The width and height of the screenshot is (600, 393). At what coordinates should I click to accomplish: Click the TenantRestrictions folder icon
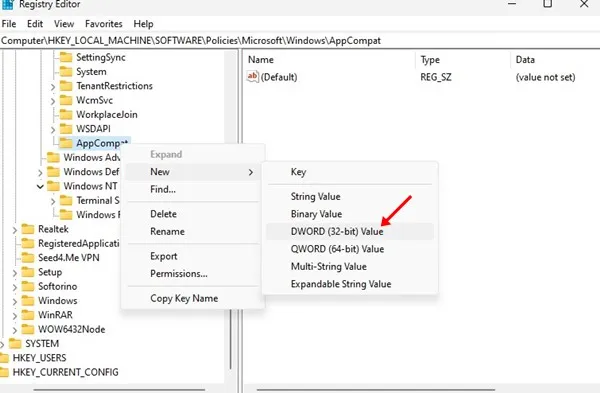click(x=66, y=86)
